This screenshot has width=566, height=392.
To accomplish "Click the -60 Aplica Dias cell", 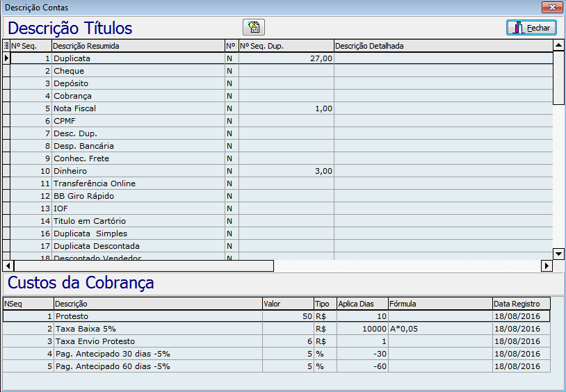I will (362, 366).
